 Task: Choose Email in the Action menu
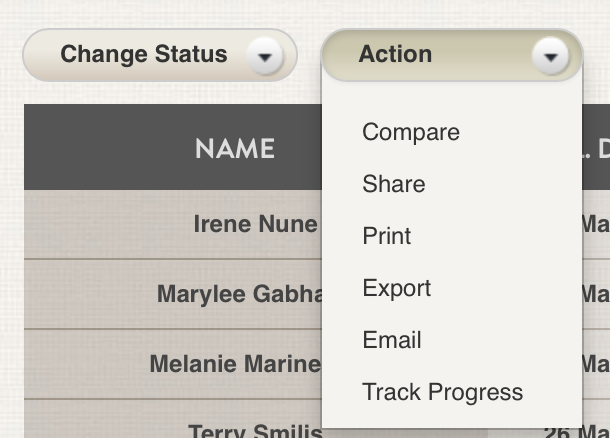[392, 340]
